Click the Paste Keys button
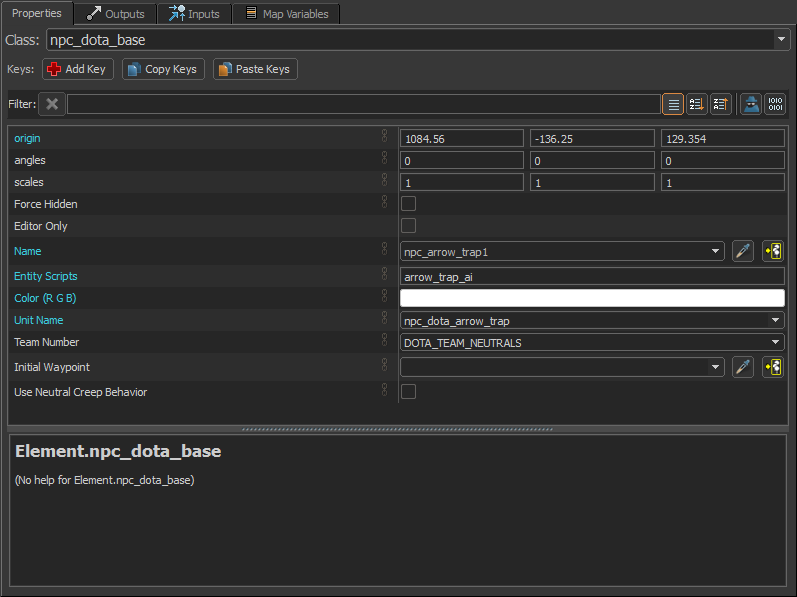The image size is (797, 597). point(255,69)
